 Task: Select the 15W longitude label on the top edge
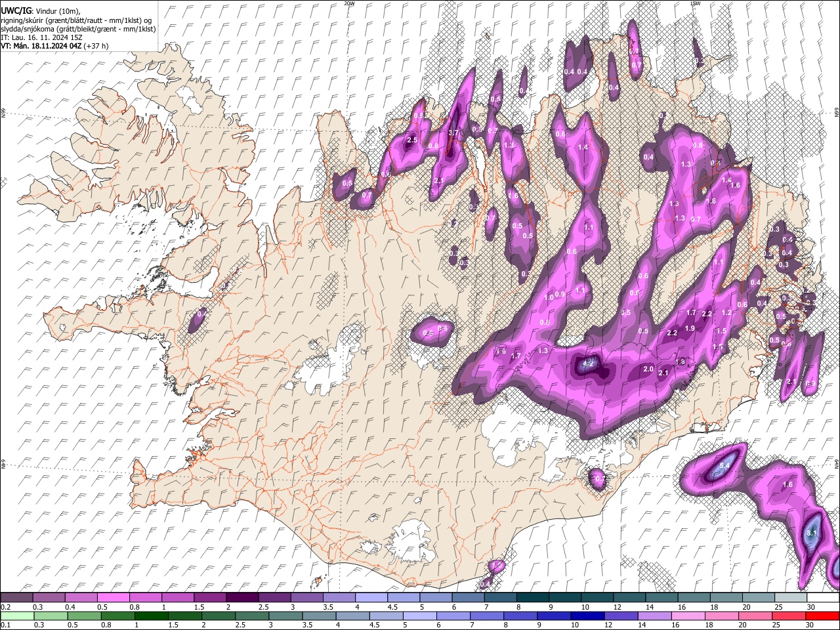696,3
